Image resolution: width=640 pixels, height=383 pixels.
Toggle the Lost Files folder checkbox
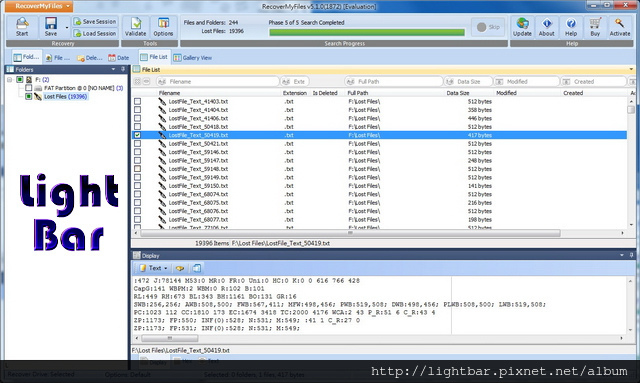click(x=28, y=96)
